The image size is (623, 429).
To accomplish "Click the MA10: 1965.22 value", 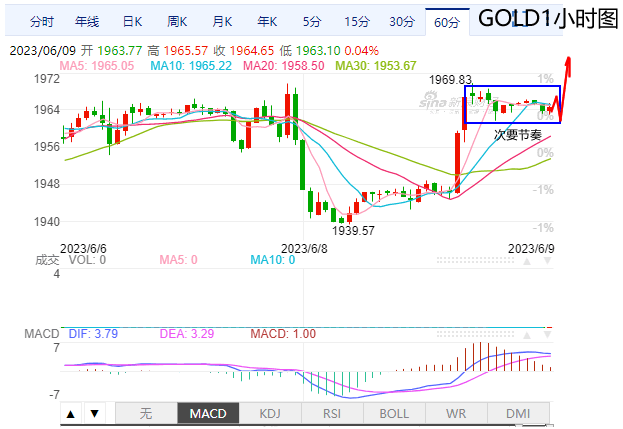I will 191,66.
